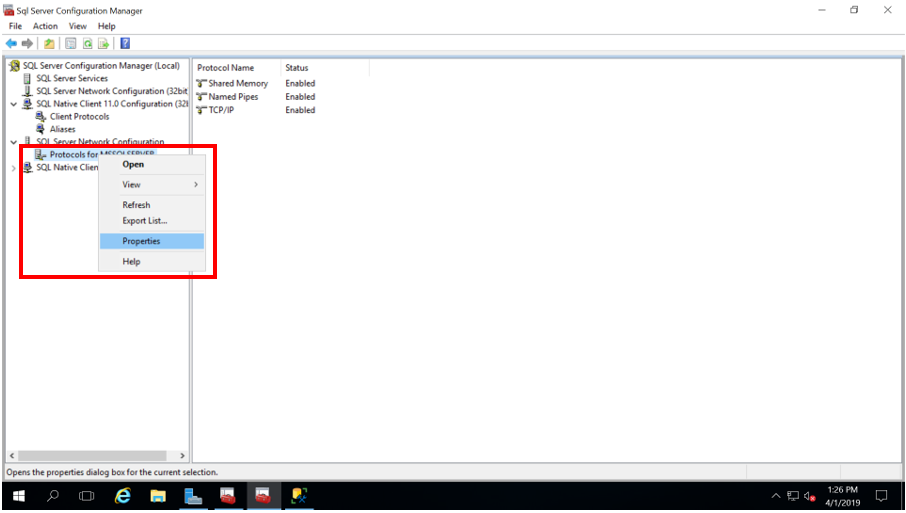Click the muted speaker volume tray icon
The height and width of the screenshot is (513, 906).
coord(810,496)
